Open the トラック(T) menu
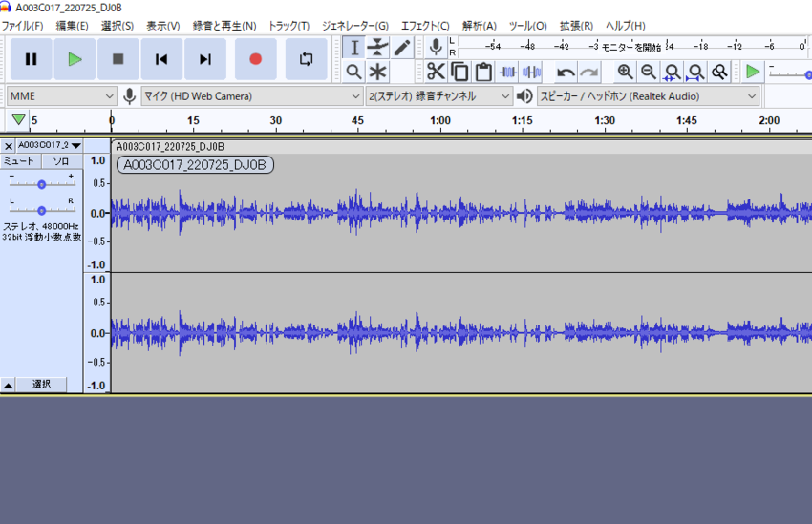This screenshot has height=524, width=812. click(x=288, y=26)
